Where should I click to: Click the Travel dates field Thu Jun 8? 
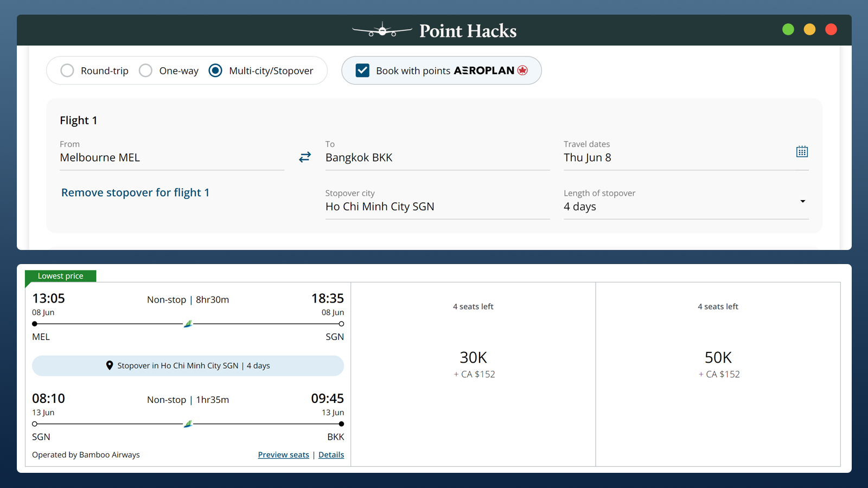point(686,155)
